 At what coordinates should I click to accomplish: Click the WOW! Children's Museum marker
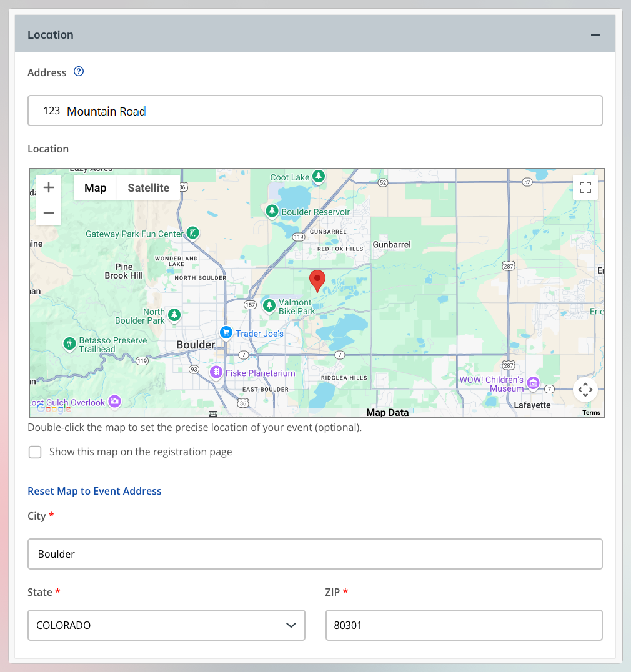534,383
